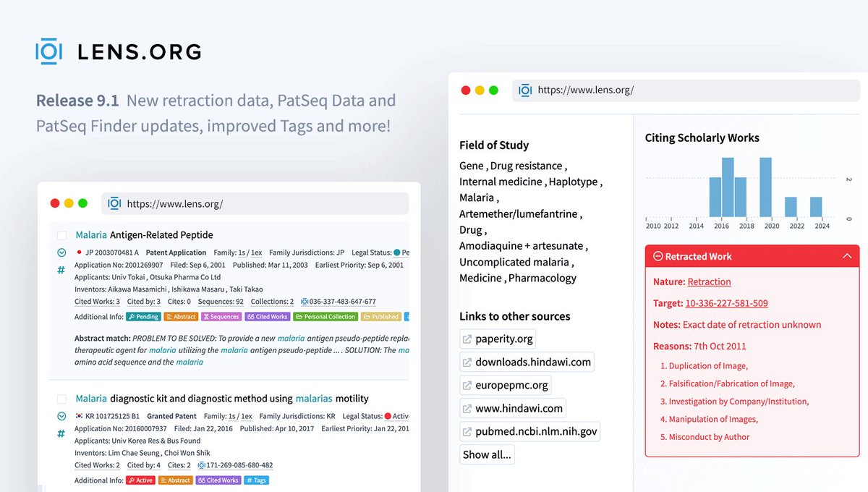Click the Sequences tag
The height and width of the screenshot is (492, 868).
click(x=221, y=316)
